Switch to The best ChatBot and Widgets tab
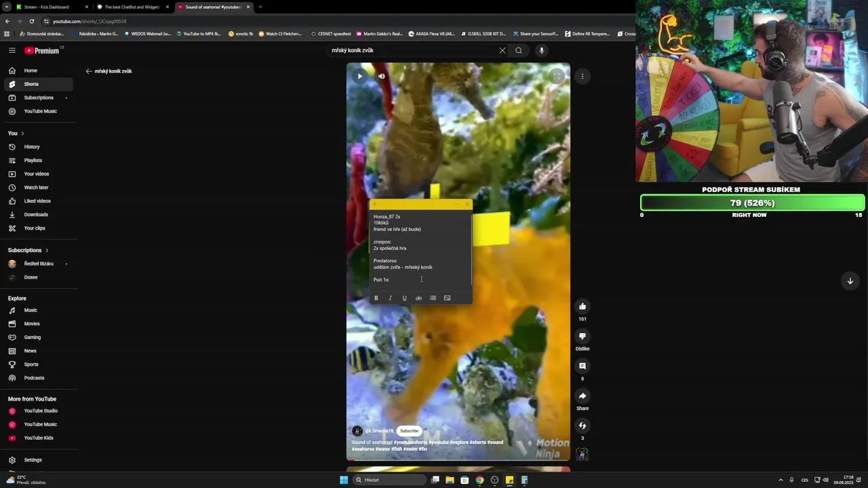Viewport: 868px width, 488px height. click(132, 7)
